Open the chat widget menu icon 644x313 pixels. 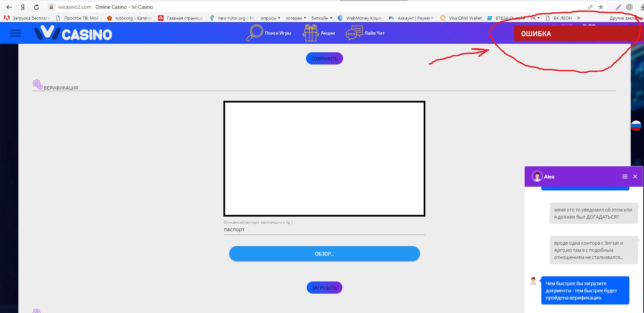pos(625,177)
